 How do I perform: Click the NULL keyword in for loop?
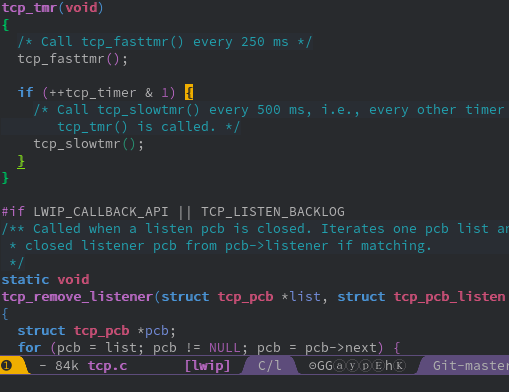click(x=224, y=348)
